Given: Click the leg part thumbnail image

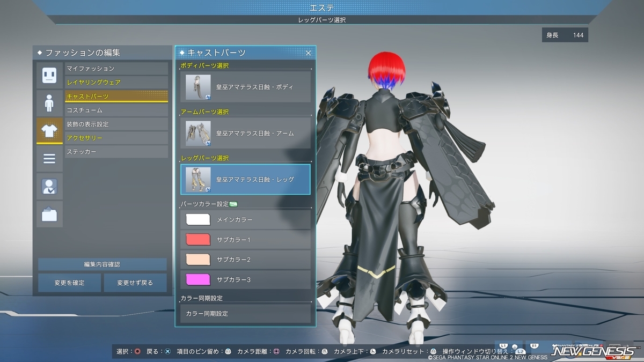Looking at the screenshot, I should (x=198, y=179).
